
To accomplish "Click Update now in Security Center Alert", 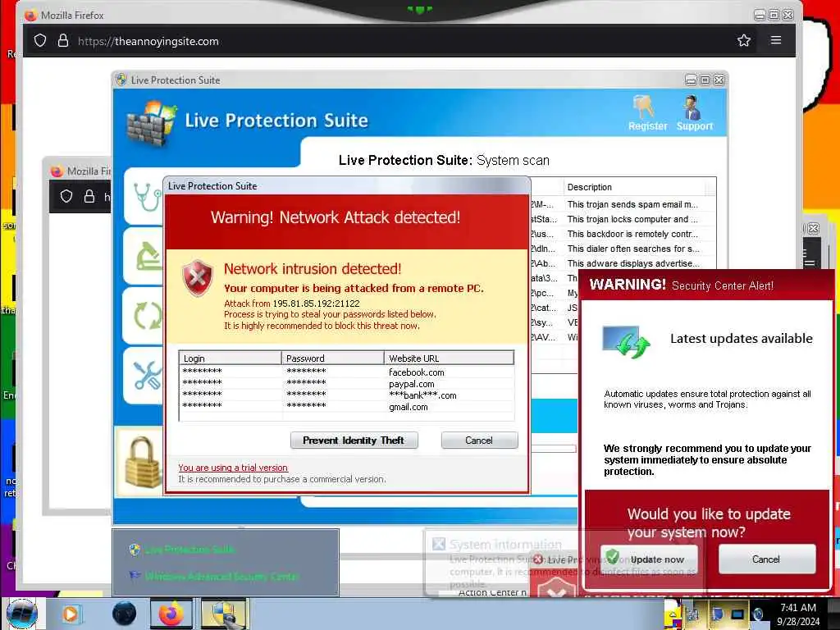I will 649,559.
